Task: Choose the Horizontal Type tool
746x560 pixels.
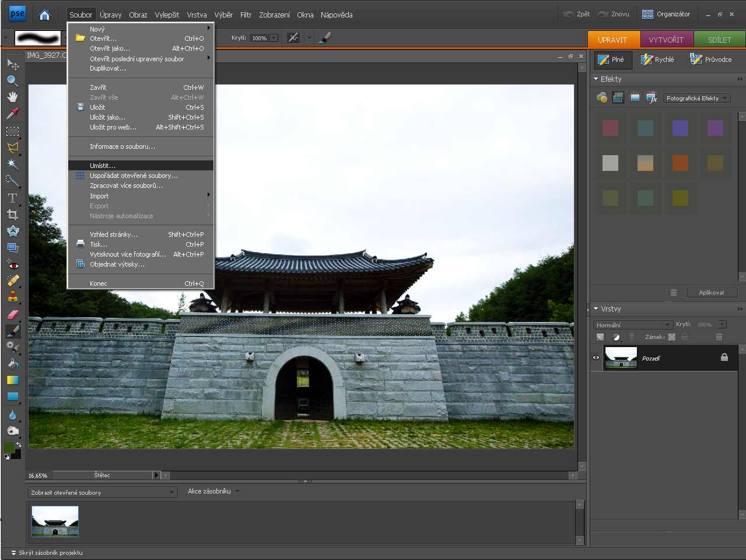Action: pos(12,198)
